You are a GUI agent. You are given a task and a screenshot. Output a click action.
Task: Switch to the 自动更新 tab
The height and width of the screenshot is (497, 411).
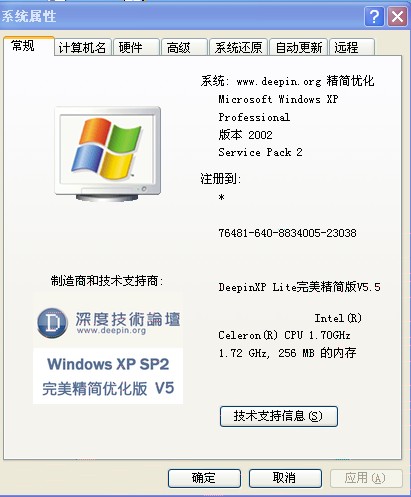[299, 47]
